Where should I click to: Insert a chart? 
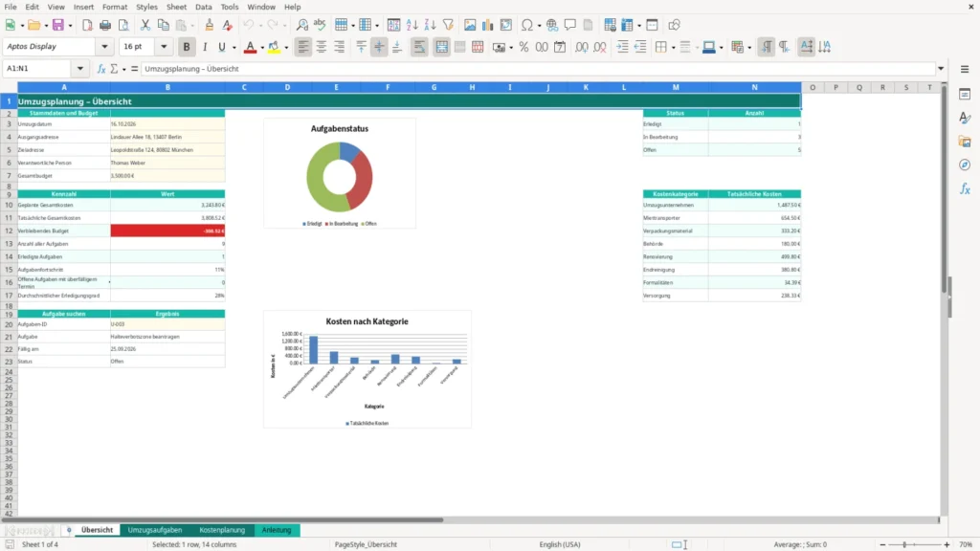(x=488, y=25)
